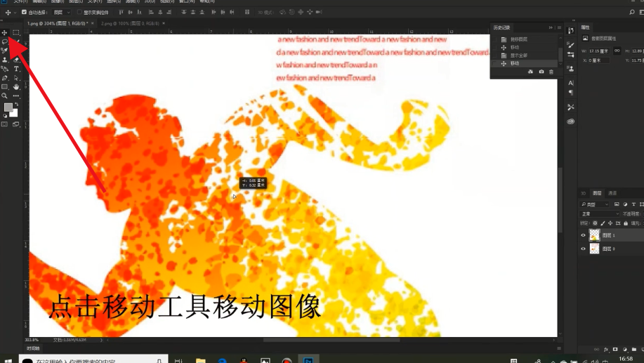The image size is (644, 363).
Task: Open the extra tools ellipsis menu
Action: point(16,95)
